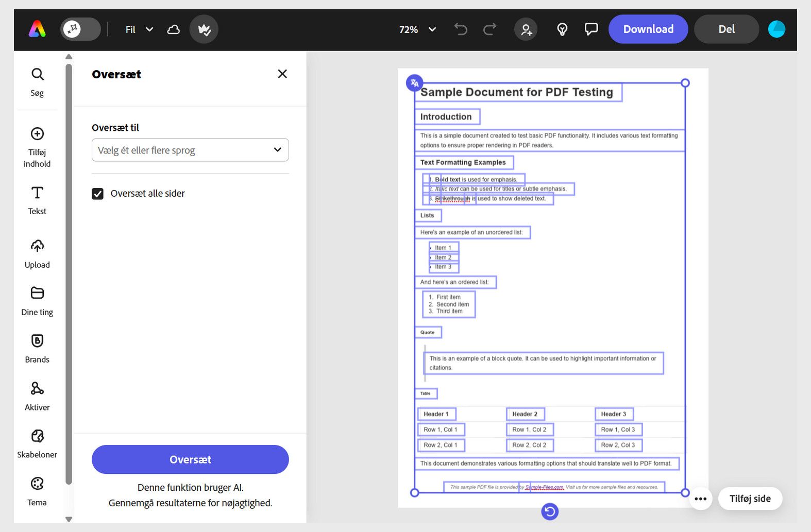Select the Quote heading text box
Screen dimensions: 811x532
click(428, 332)
